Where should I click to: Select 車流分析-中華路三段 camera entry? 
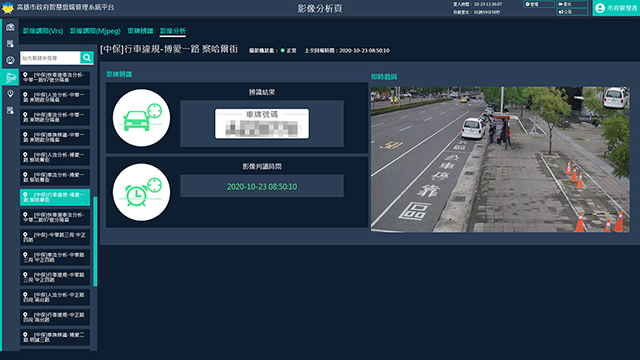(55, 258)
